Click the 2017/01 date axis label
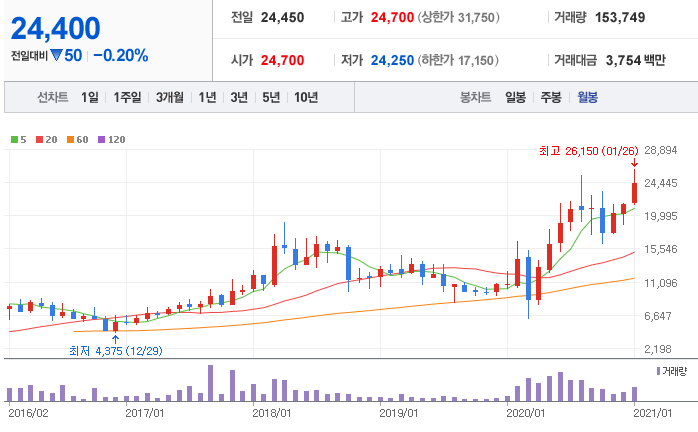This screenshot has width=698, height=432. click(x=145, y=413)
